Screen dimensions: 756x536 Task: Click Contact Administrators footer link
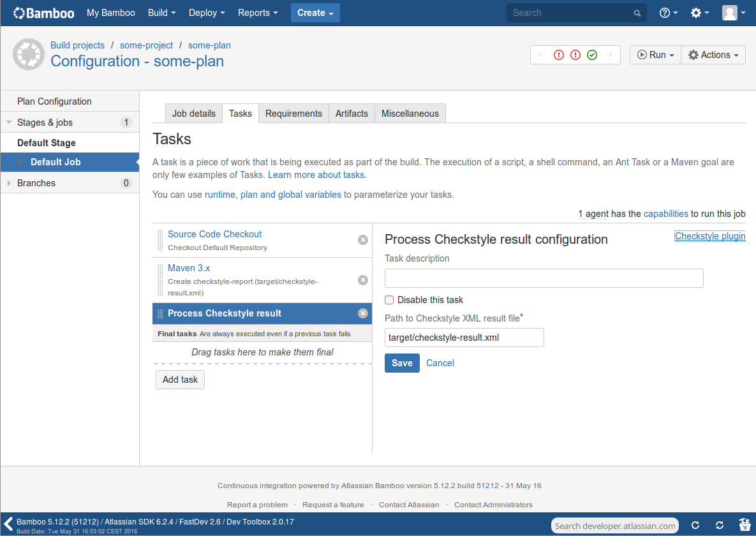tap(493, 505)
